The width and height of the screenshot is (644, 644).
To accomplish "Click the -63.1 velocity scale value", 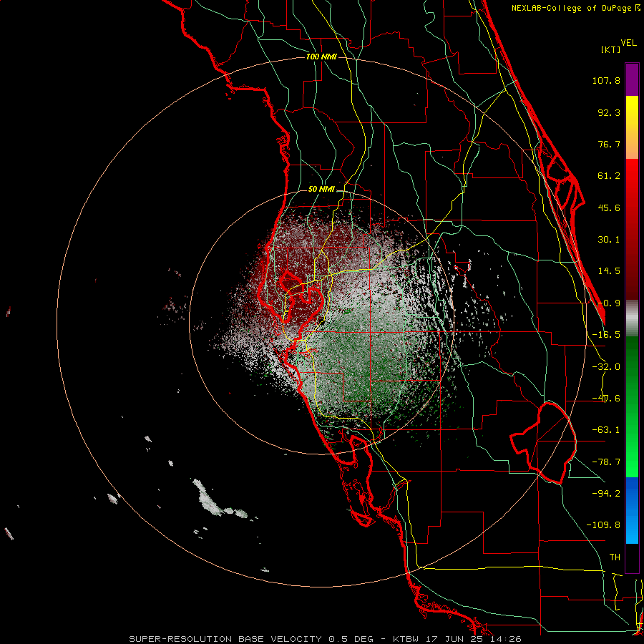I will [606, 430].
